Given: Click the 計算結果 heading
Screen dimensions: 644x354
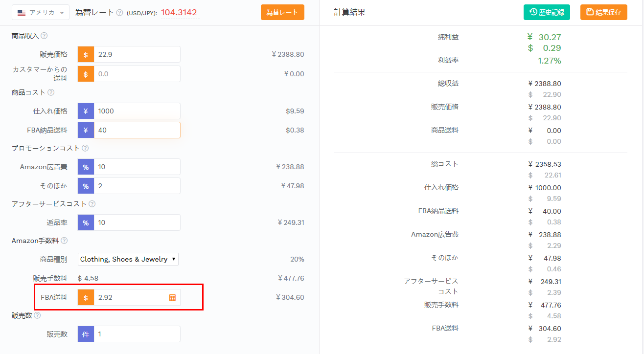Looking at the screenshot, I should pos(349,12).
